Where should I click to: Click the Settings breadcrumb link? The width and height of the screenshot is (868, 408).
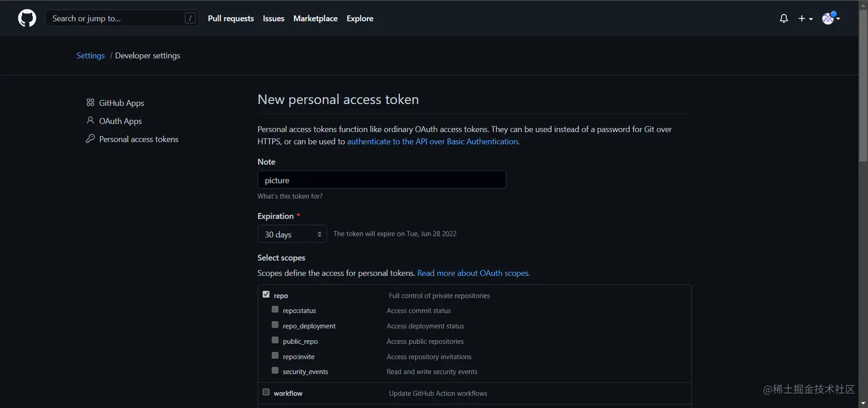point(91,56)
